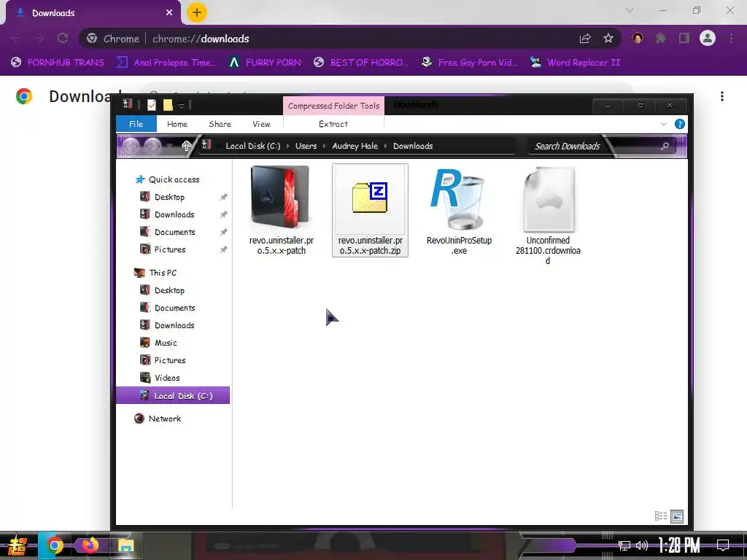Open the Chrome side panel icon

click(684, 38)
